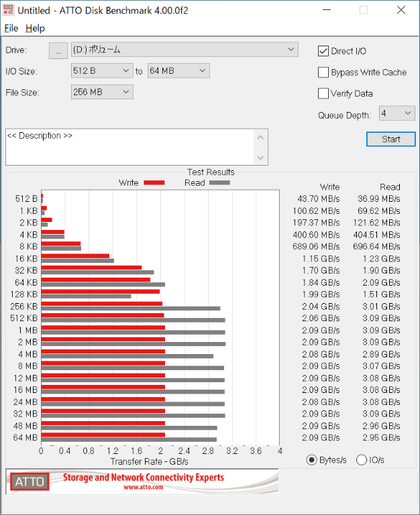Viewport: 420px width, 515px height.
Task: Click the ATTO app icon in title bar
Action: [x=8, y=10]
